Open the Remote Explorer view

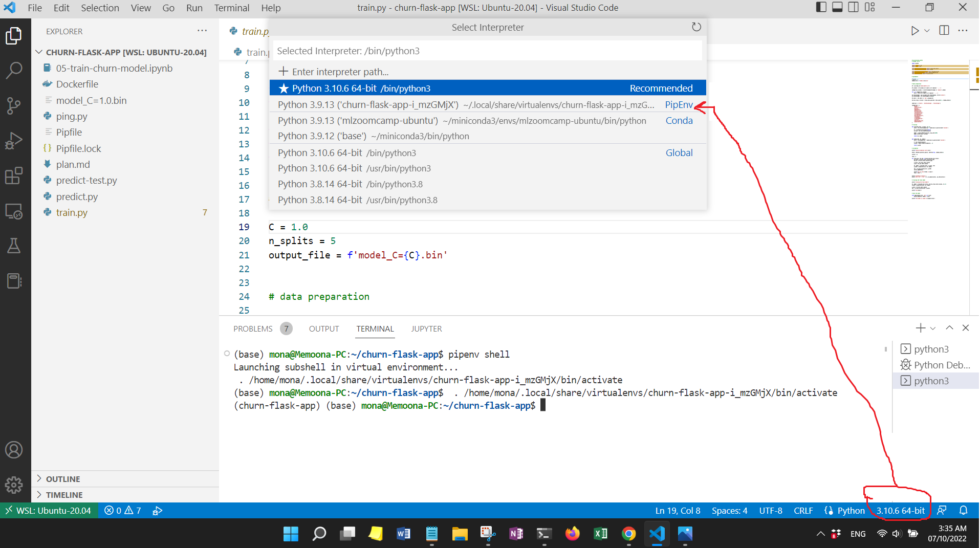pos(14,211)
